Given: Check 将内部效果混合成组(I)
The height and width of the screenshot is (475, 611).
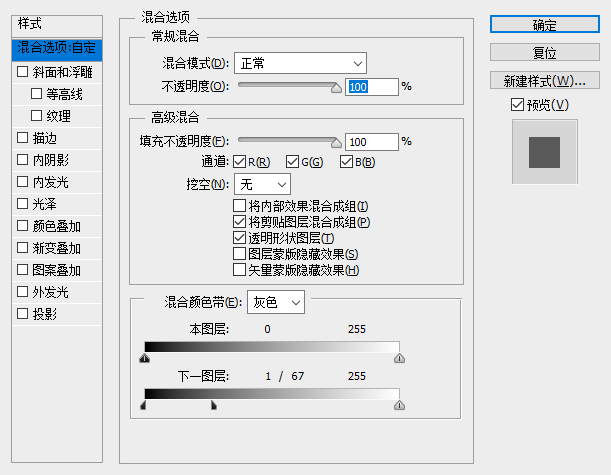Looking at the screenshot, I should pyautogui.click(x=239, y=205).
